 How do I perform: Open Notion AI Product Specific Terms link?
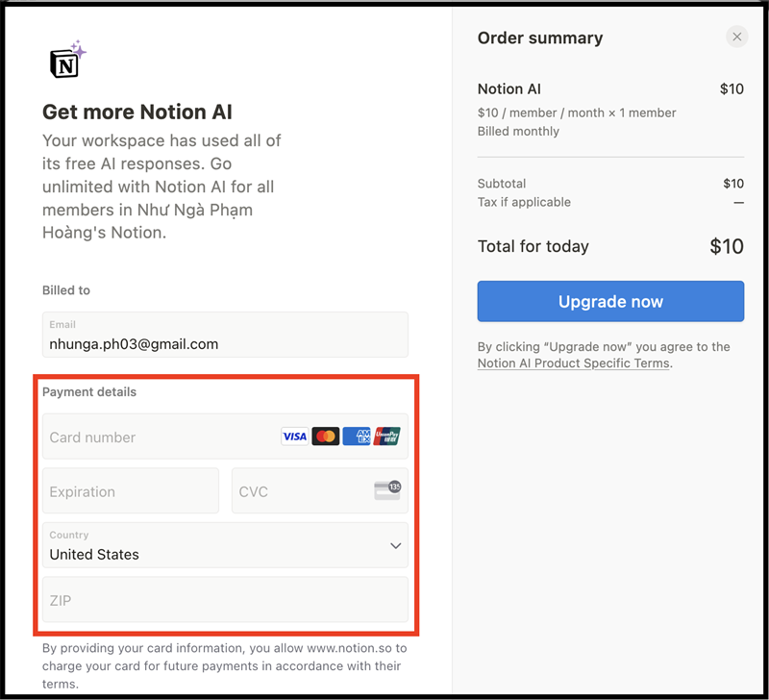pos(573,363)
